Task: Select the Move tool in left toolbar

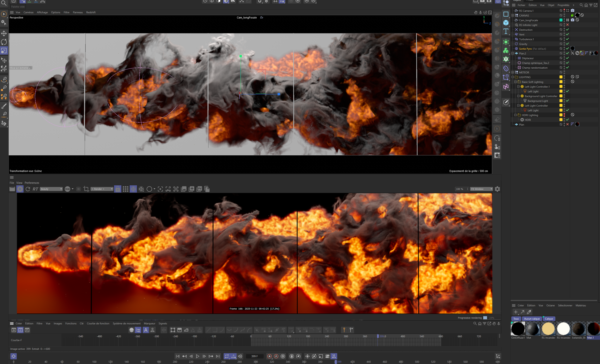Action: [4, 33]
